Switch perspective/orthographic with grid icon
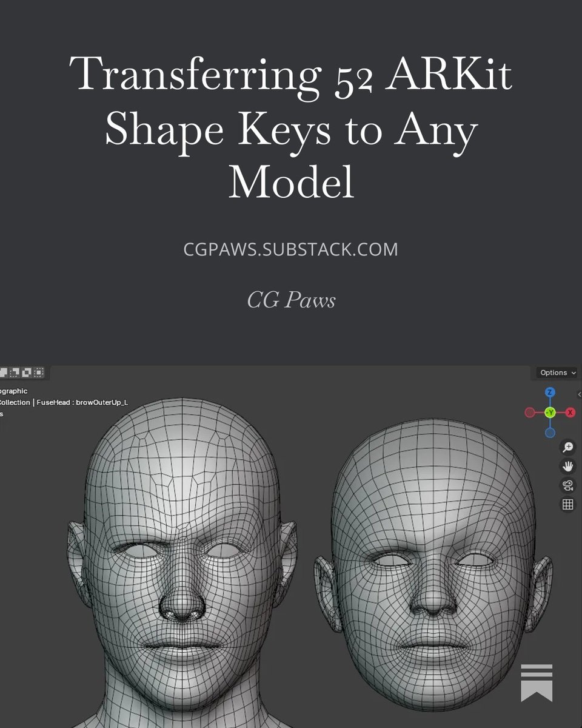Image resolution: width=582 pixels, height=728 pixels. 568,504
